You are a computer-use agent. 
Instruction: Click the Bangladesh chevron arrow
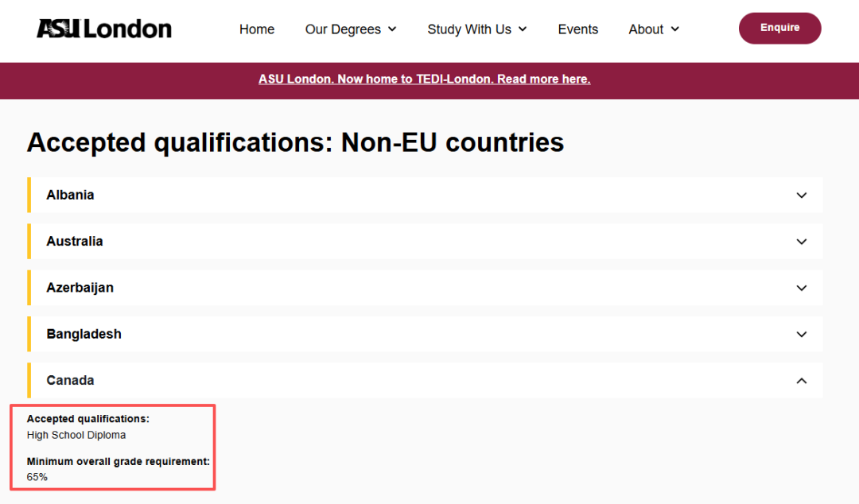pos(802,335)
